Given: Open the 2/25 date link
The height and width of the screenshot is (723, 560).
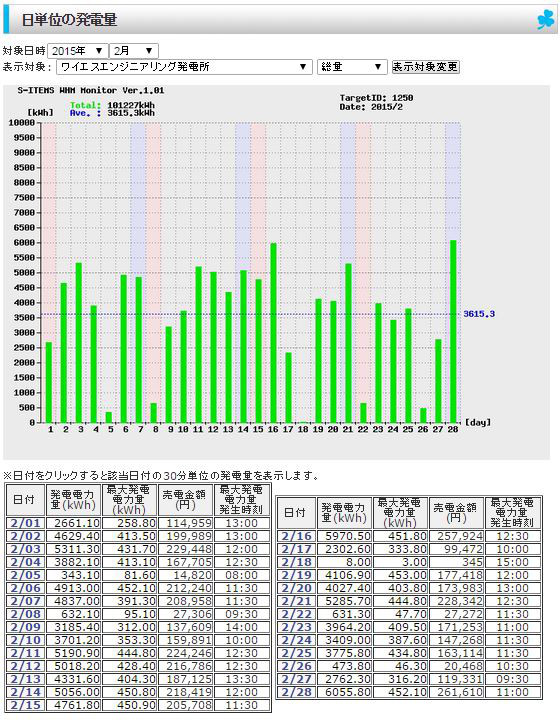Looking at the screenshot, I should [297, 653].
